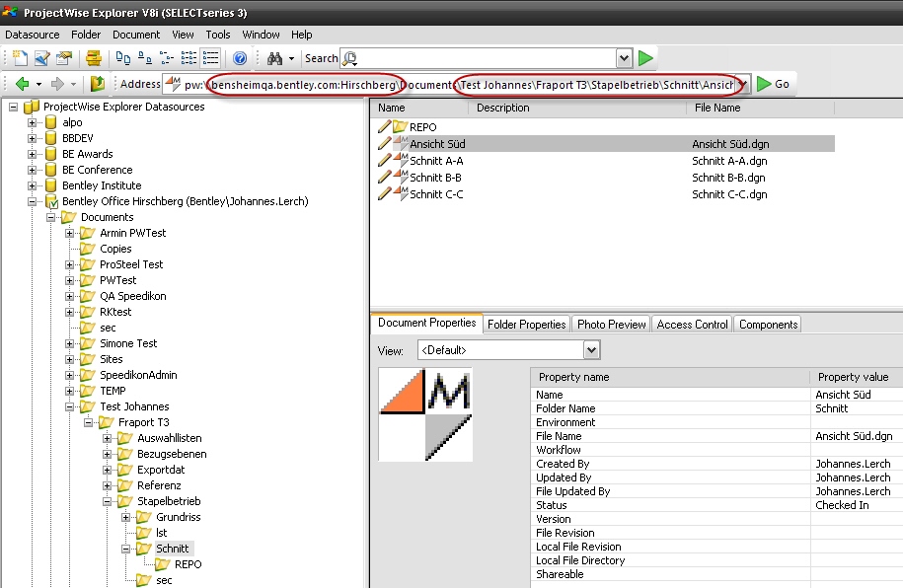
Task: Click the Property name column header
Action: click(670, 377)
